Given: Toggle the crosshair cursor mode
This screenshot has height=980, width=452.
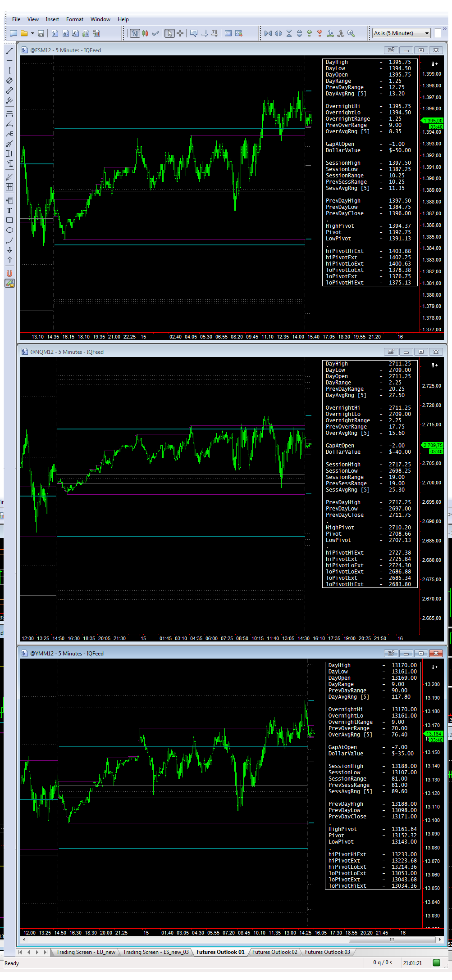Looking at the screenshot, I should (180, 33).
